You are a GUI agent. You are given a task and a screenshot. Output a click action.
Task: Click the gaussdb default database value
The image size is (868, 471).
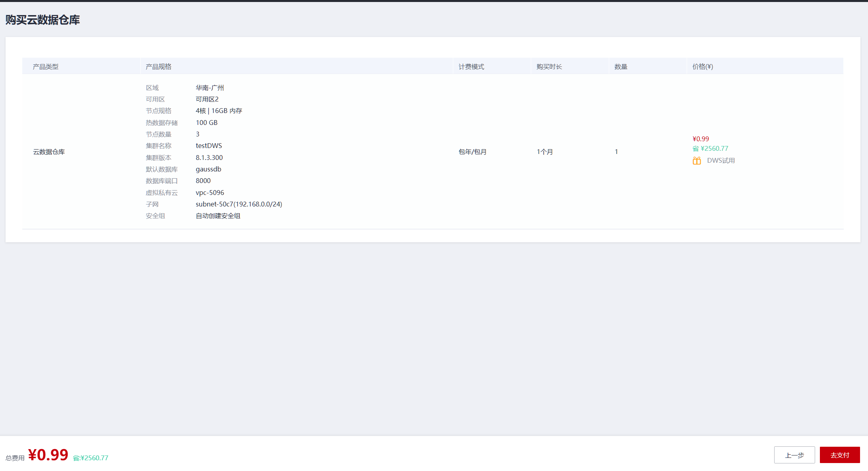208,169
